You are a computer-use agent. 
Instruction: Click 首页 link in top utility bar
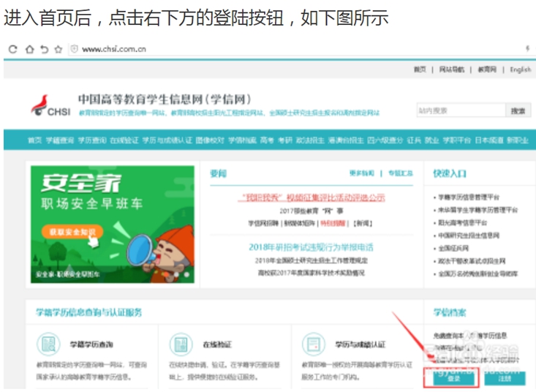coord(420,69)
